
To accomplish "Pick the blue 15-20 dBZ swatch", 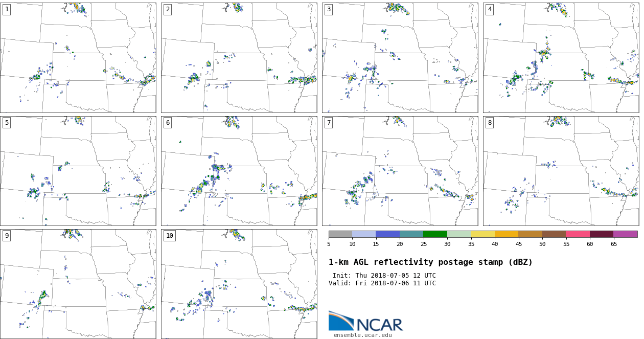I will click(388, 234).
